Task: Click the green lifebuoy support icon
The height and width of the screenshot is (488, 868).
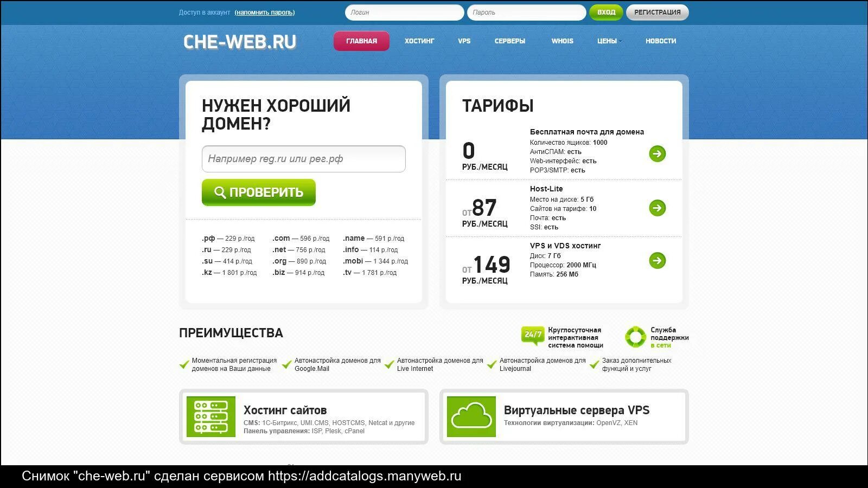Action: tap(635, 337)
